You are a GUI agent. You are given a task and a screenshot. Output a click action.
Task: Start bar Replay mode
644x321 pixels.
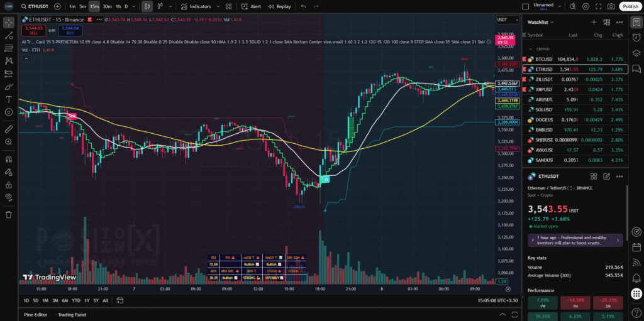[x=279, y=6]
